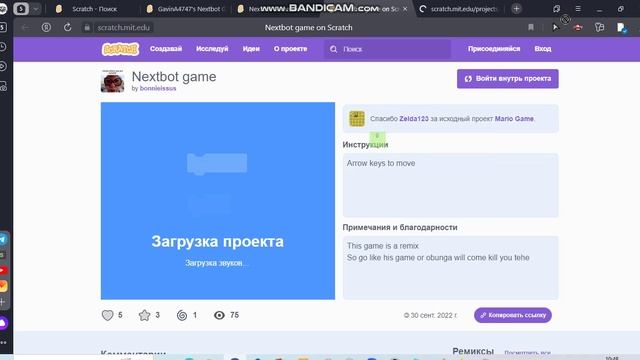The height and width of the screenshot is (360, 640).
Task: Click Копировать ссылку button
Action: (x=513, y=315)
